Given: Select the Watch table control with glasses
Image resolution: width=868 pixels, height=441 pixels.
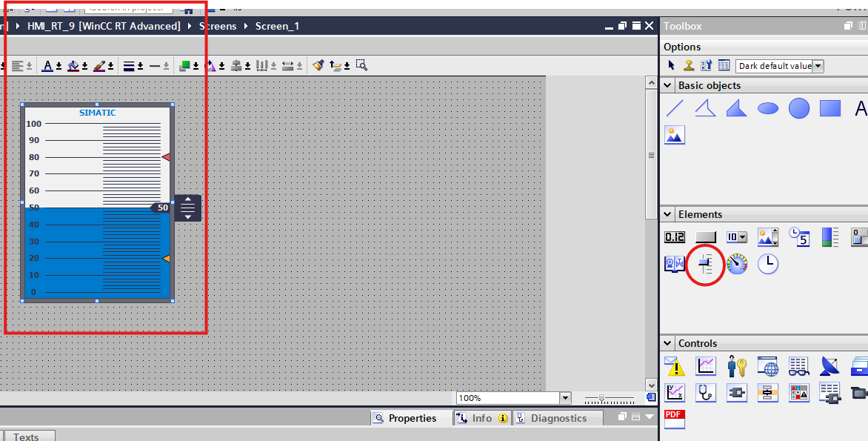Looking at the screenshot, I should click(799, 366).
